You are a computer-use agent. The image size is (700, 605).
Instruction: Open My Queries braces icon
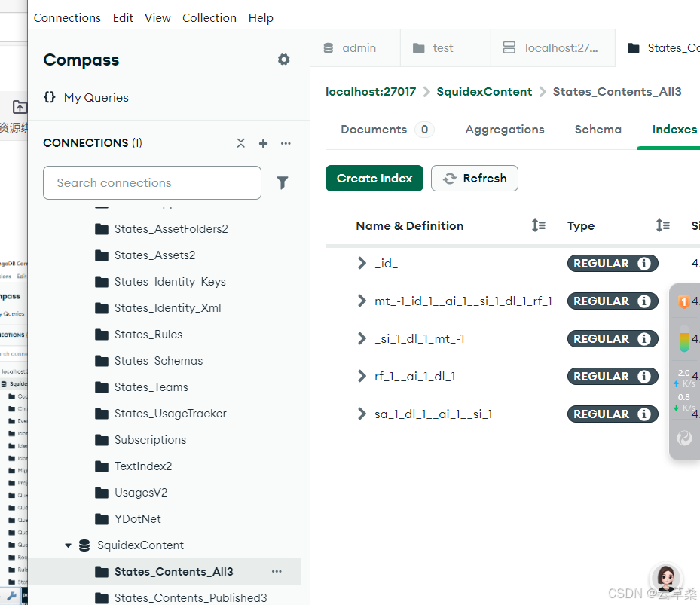50,97
